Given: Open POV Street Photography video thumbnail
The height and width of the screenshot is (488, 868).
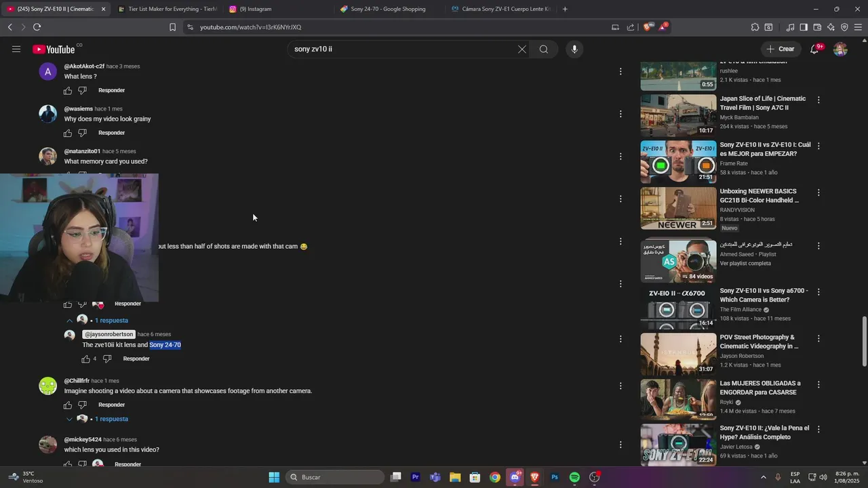Looking at the screenshot, I should click(678, 354).
